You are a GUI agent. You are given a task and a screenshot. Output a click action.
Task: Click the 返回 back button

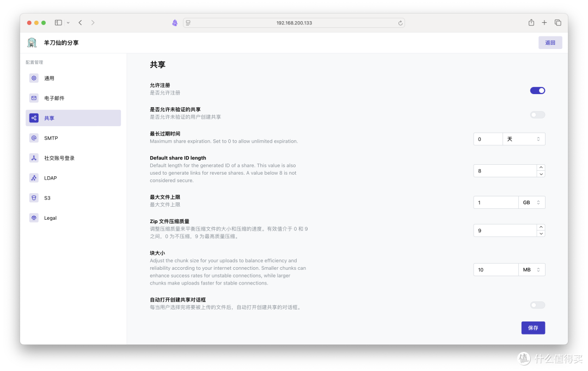(550, 42)
